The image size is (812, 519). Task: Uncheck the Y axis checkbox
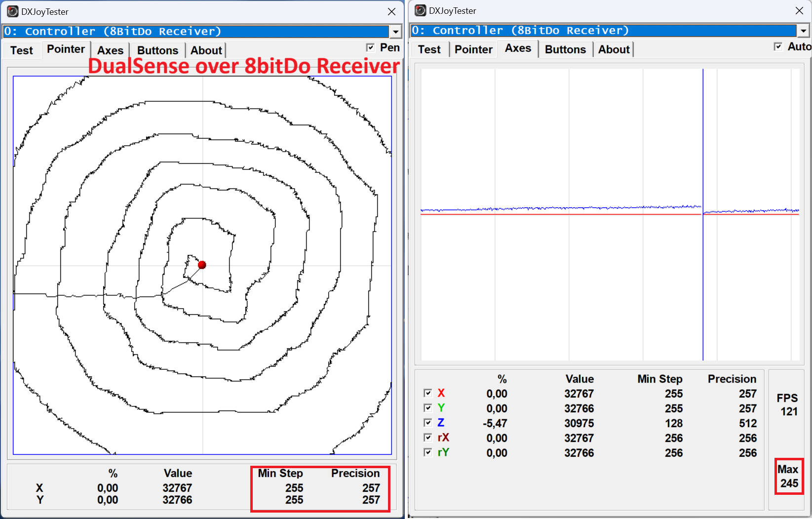[428, 408]
